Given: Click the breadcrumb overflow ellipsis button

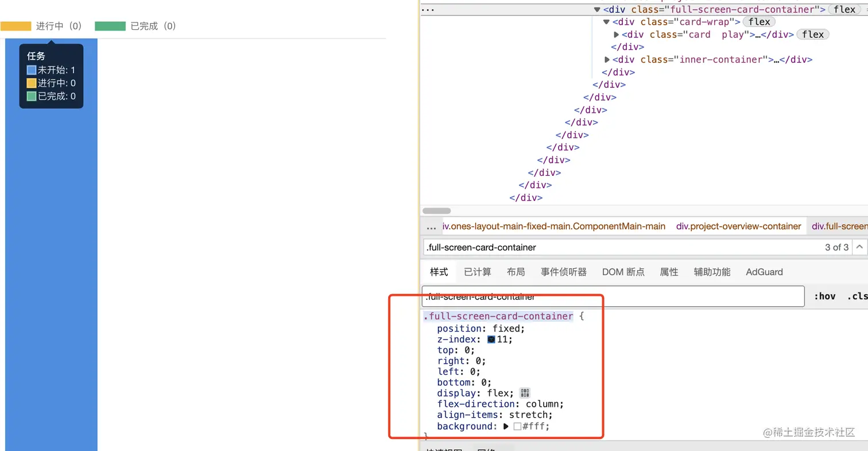Looking at the screenshot, I should point(431,227).
